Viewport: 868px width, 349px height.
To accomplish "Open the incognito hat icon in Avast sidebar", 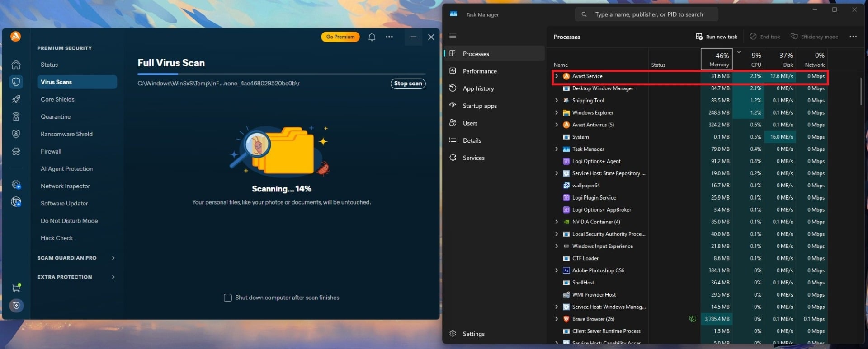I will point(16,152).
